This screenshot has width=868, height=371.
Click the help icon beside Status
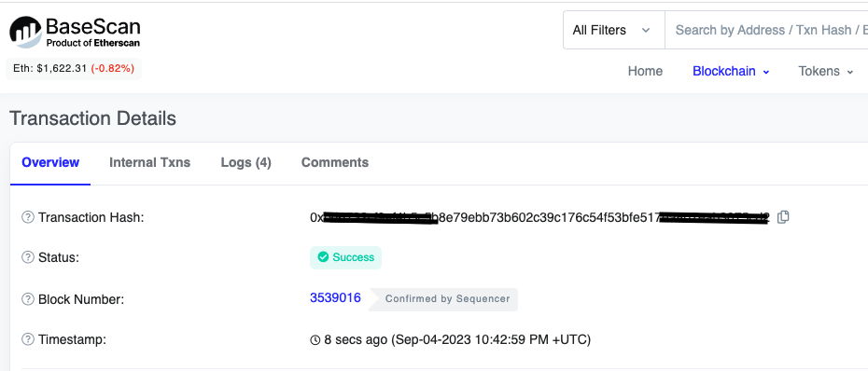click(x=28, y=257)
